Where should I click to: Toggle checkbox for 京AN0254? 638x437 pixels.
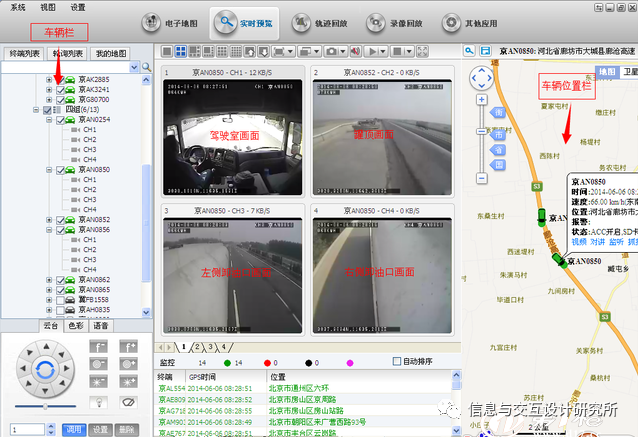(x=60, y=120)
